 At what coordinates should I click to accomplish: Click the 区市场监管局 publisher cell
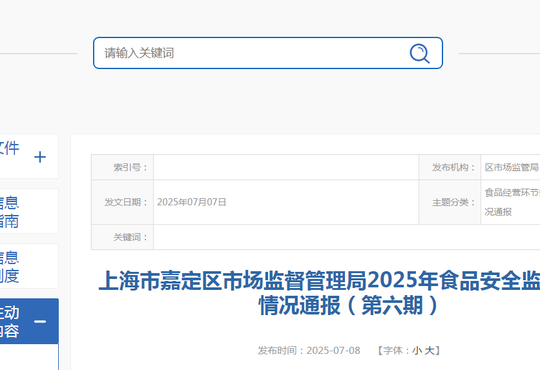(510, 167)
